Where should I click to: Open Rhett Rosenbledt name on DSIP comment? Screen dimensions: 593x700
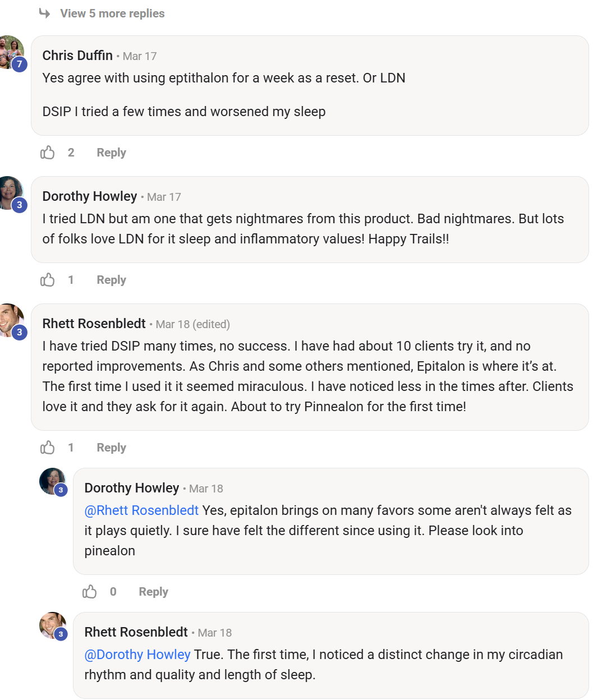[x=94, y=324]
